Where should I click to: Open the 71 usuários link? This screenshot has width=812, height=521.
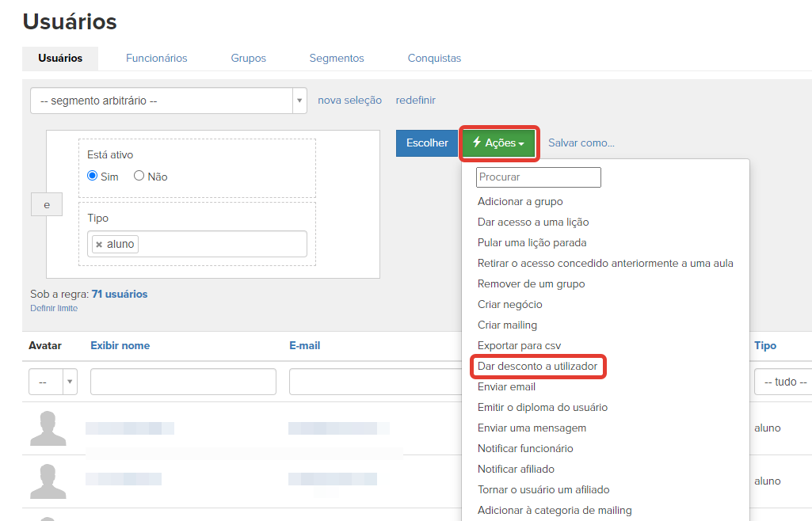tap(120, 294)
